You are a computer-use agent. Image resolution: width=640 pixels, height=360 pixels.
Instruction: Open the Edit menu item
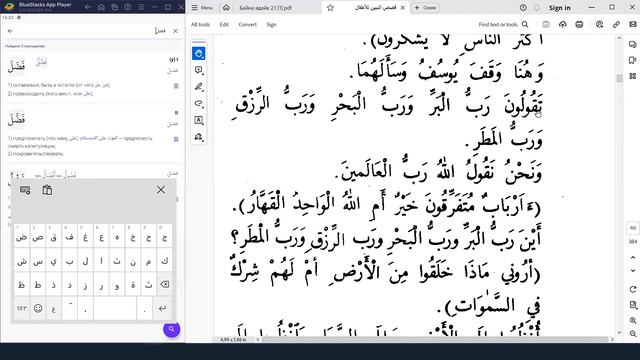coord(224,24)
